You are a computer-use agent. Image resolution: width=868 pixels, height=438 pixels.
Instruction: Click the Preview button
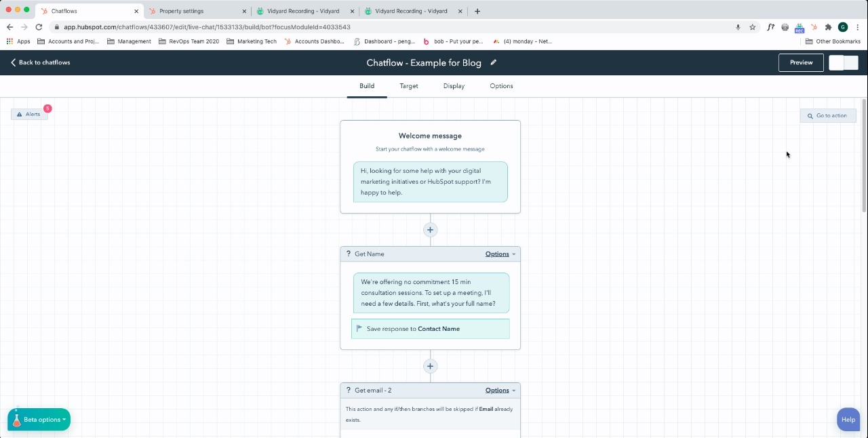(x=800, y=62)
